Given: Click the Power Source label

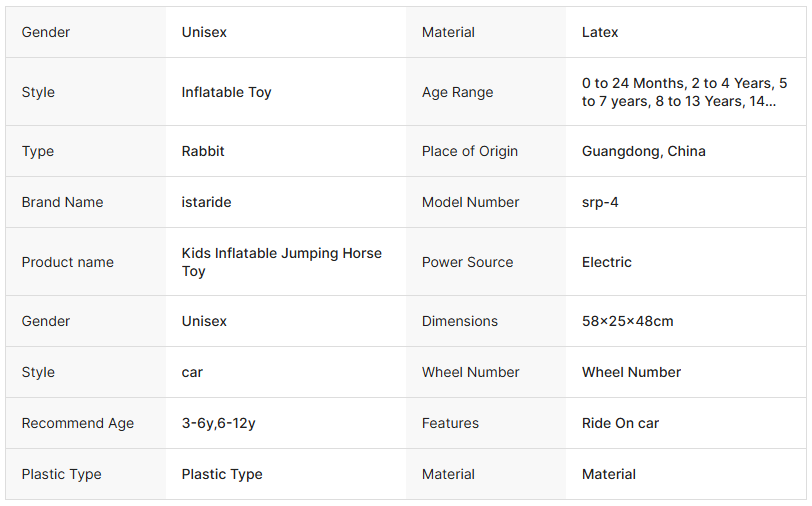Looking at the screenshot, I should pyautogui.click(x=467, y=262).
